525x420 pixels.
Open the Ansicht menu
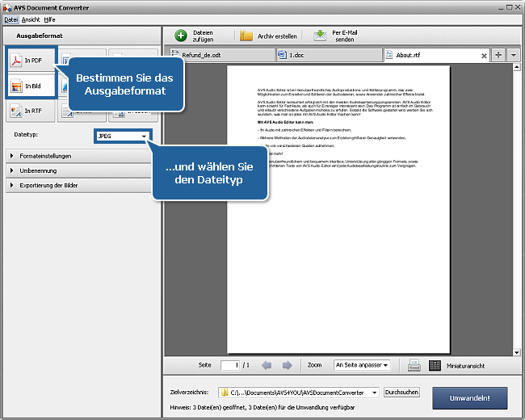click(x=31, y=19)
